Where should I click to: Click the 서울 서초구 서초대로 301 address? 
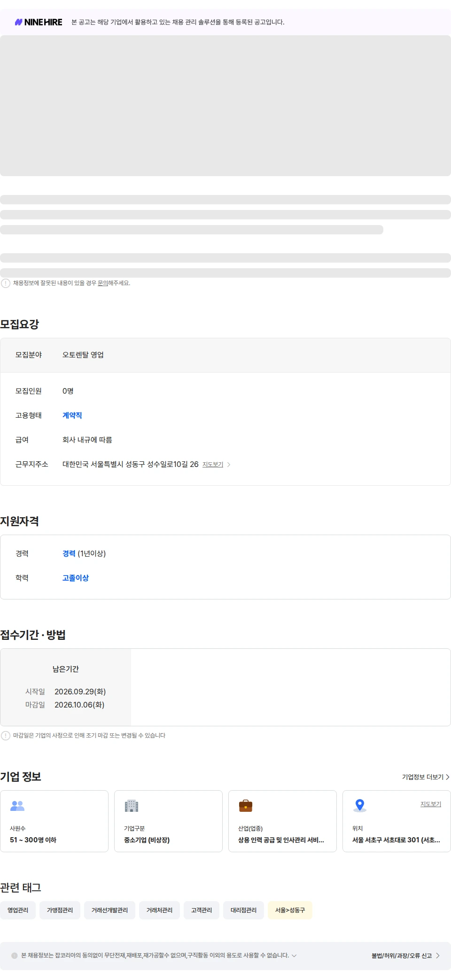396,840
